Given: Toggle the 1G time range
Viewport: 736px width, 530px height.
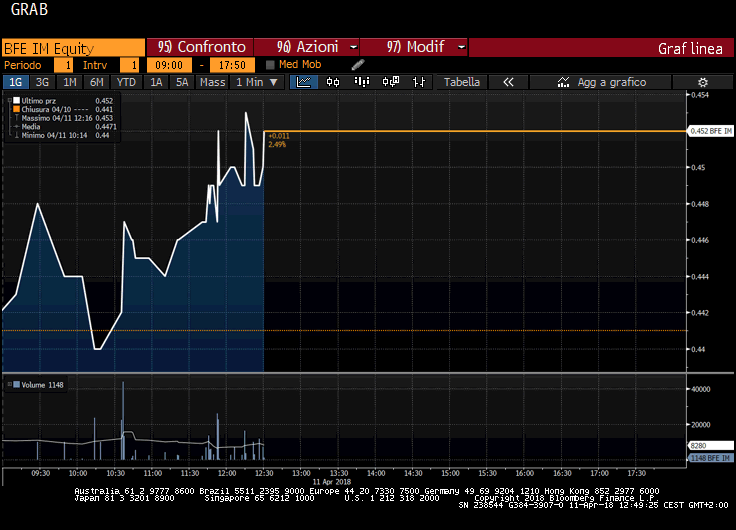Looking at the screenshot, I should pyautogui.click(x=16, y=82).
